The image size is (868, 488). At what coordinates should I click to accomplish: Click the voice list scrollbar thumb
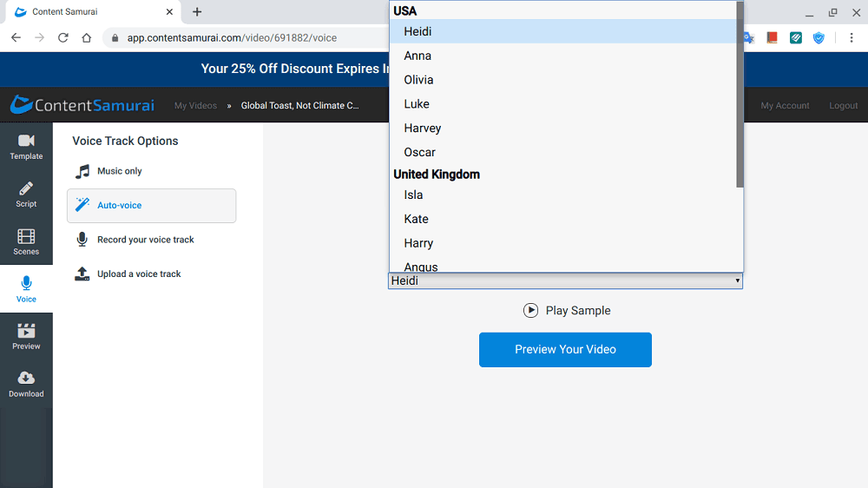pos(740,96)
